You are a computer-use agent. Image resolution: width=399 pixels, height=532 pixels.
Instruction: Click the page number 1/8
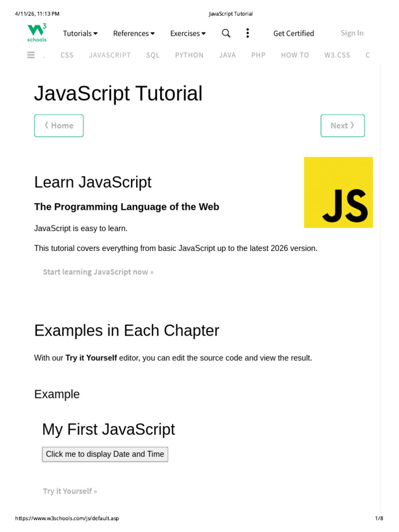[379, 518]
